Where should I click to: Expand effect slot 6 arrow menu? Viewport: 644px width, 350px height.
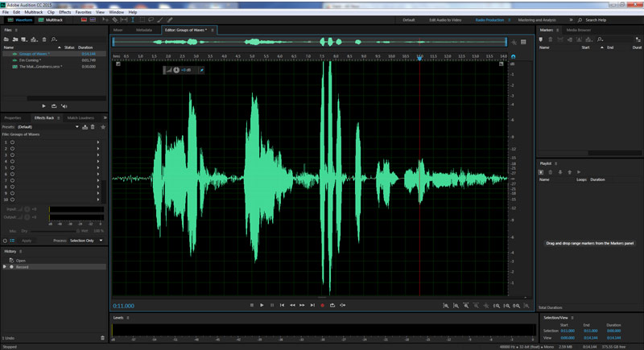point(98,174)
